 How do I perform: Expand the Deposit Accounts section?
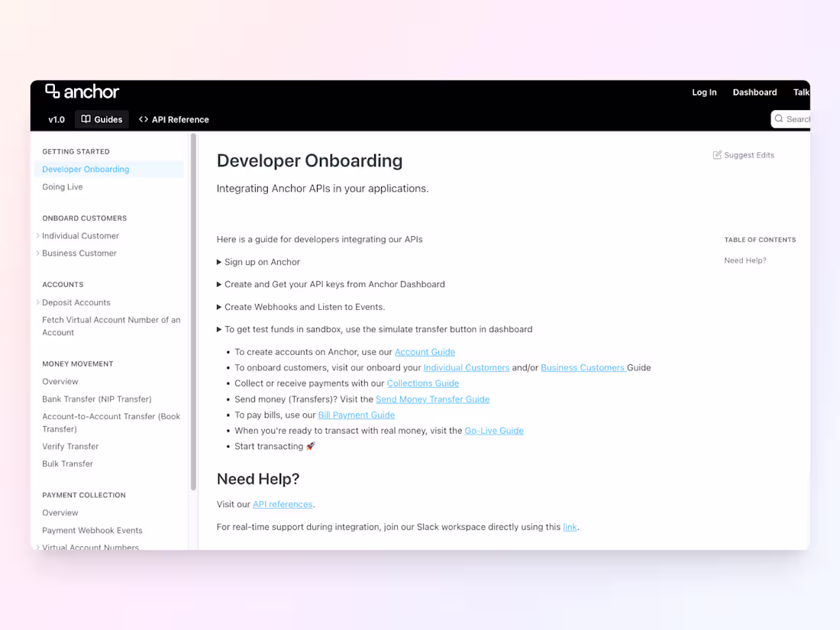37,302
